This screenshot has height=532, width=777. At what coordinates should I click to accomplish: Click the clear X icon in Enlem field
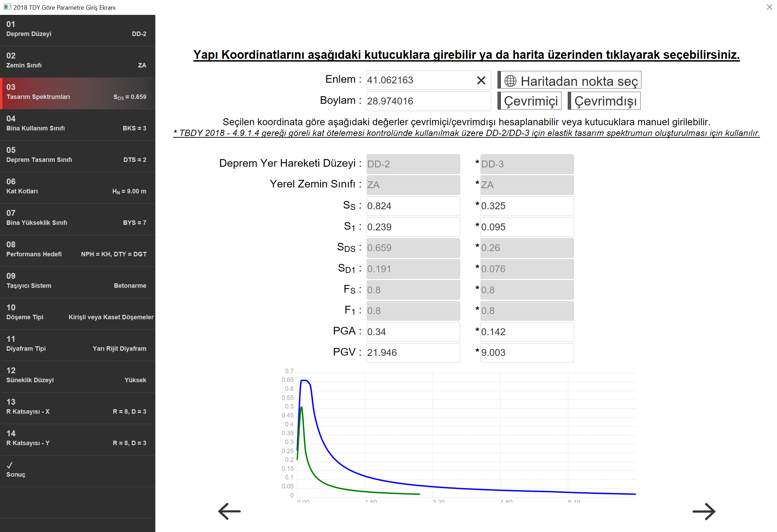pyautogui.click(x=481, y=80)
